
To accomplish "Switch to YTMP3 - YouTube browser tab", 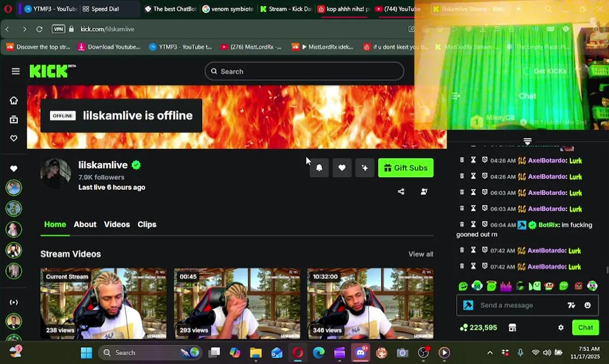I will click(x=51, y=9).
